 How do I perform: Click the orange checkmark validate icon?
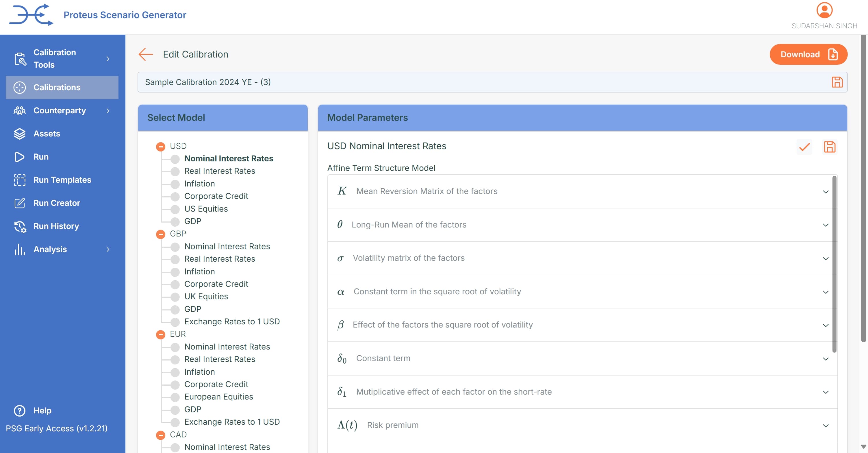point(804,147)
